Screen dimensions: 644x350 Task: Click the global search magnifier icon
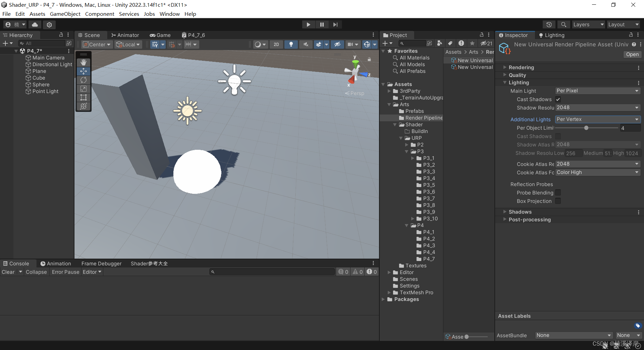[x=564, y=25]
